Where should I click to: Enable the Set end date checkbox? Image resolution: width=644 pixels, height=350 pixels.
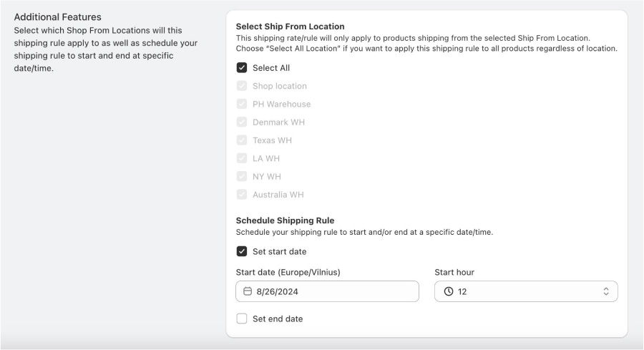242,319
